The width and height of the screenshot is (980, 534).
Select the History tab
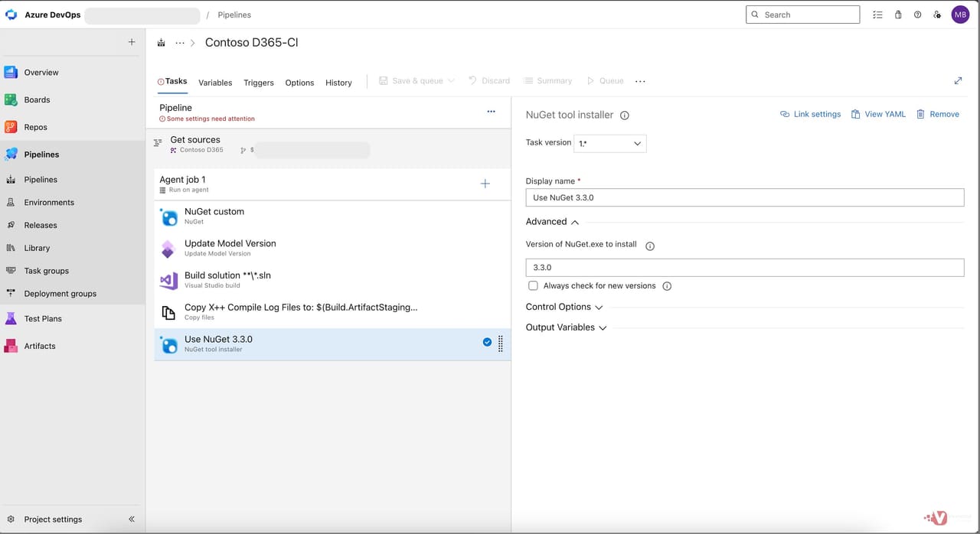(x=338, y=83)
